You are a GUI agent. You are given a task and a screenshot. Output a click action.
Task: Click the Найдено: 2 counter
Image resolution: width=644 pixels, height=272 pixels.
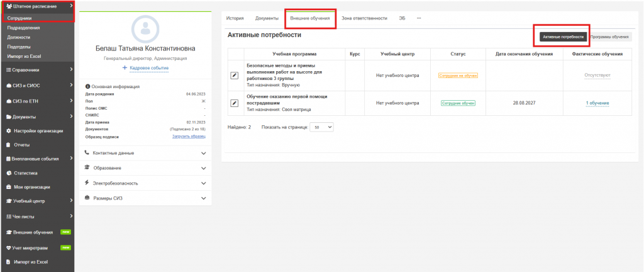[x=239, y=127]
